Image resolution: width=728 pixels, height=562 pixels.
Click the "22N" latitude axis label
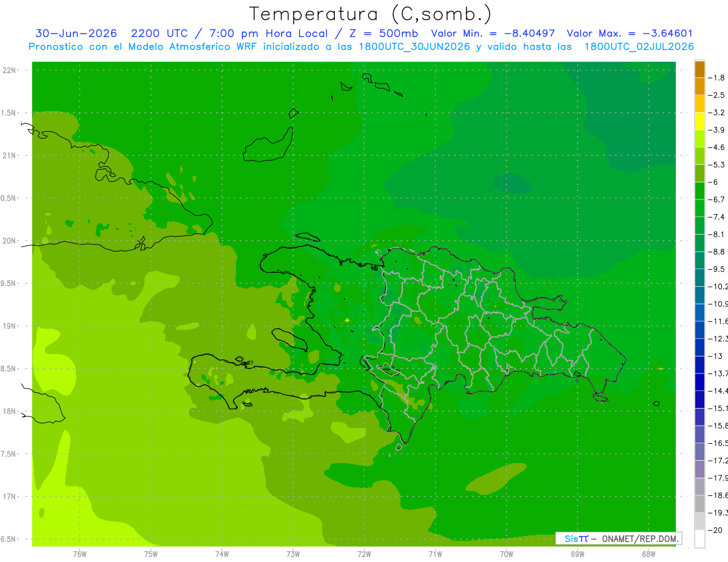(9, 70)
